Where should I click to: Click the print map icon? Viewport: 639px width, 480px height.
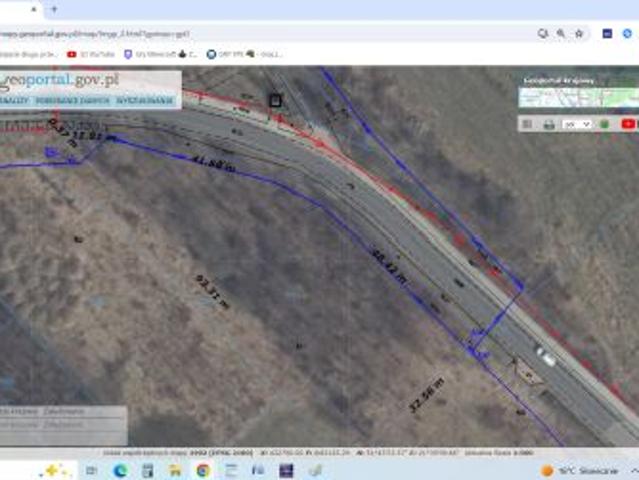pyautogui.click(x=548, y=124)
